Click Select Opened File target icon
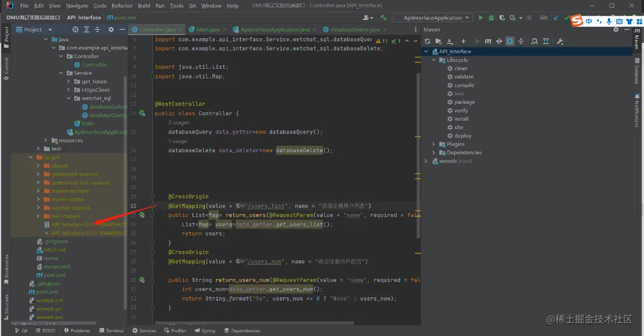The image size is (644, 336). click(x=75, y=30)
